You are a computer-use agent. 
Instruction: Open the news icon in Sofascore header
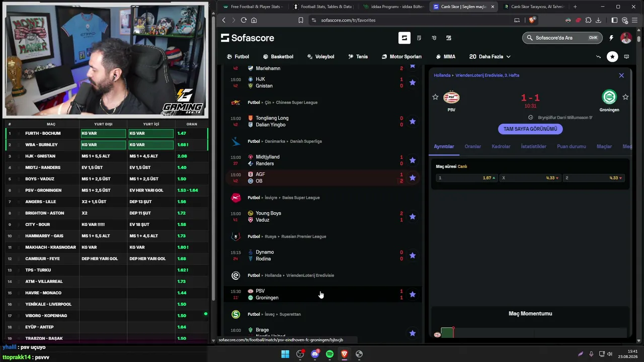tap(419, 38)
